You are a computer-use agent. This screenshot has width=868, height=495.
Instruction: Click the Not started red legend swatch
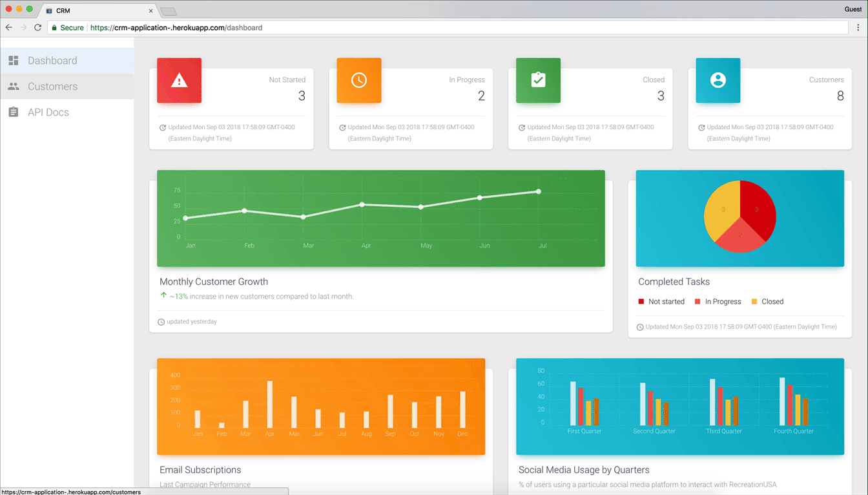tap(641, 302)
